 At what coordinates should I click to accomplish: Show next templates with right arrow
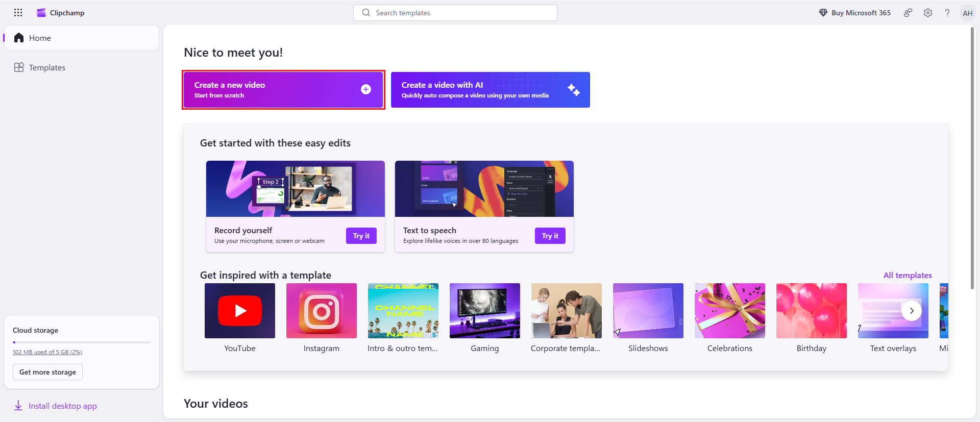[912, 311]
